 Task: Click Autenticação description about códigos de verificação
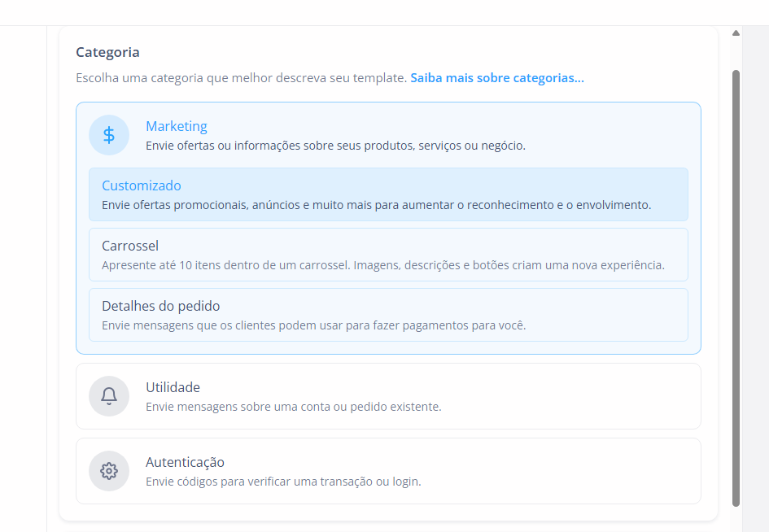[x=283, y=482]
